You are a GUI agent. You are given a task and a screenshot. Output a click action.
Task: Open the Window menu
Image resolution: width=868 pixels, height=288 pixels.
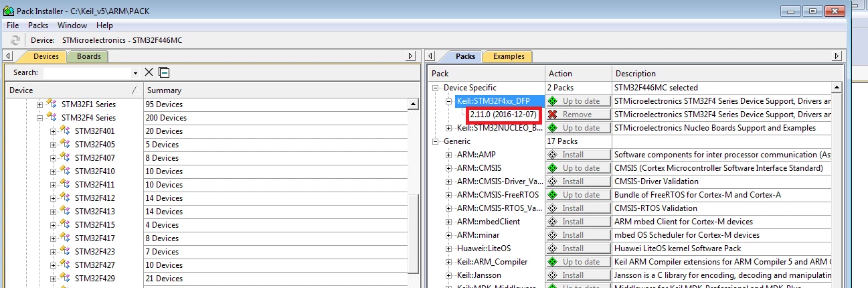pos(72,25)
